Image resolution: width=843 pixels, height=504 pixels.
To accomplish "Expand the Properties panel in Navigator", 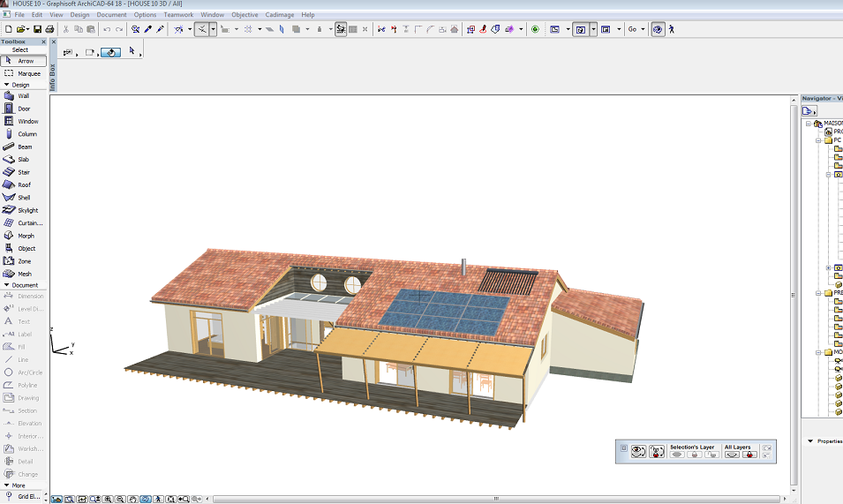I will 810,441.
